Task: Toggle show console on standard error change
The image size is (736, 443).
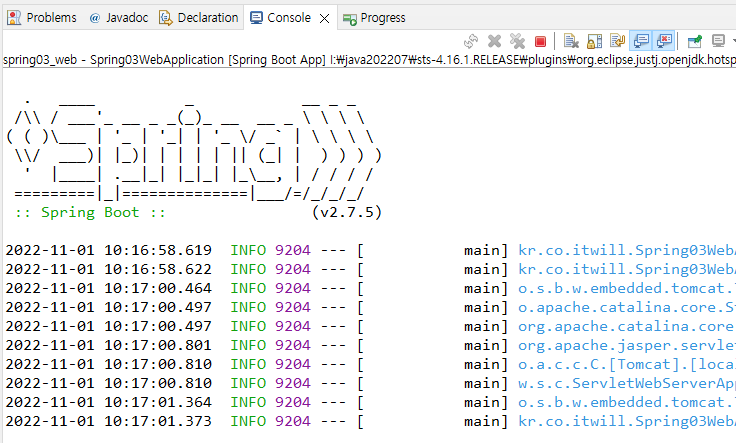Action: pyautogui.click(x=664, y=41)
